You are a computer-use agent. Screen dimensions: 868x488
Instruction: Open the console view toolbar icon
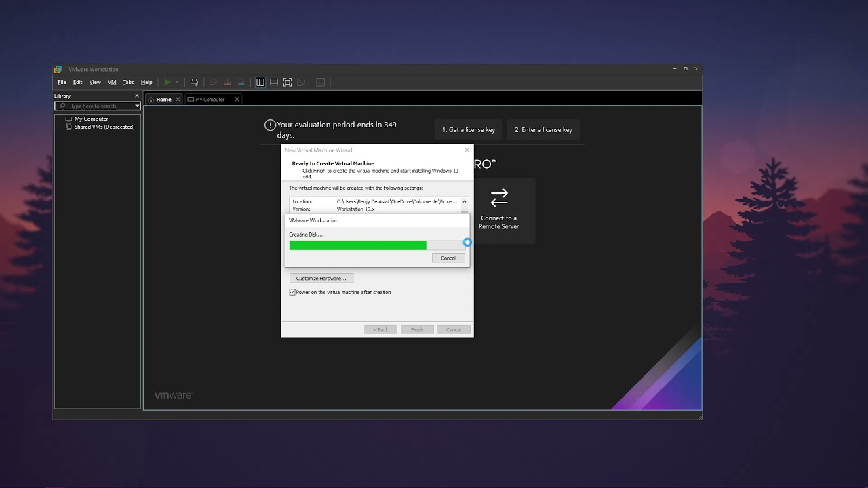tap(321, 82)
